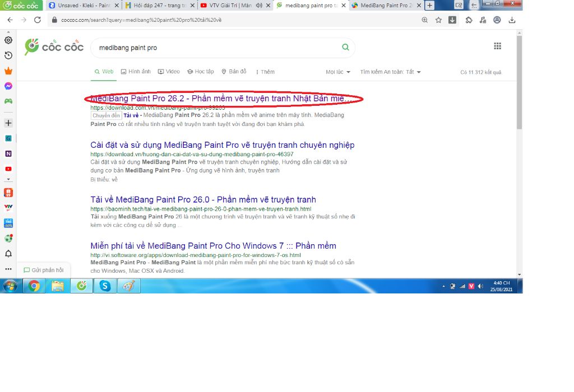Open the green gamepad games icon
The image size is (574, 392).
(x=8, y=101)
